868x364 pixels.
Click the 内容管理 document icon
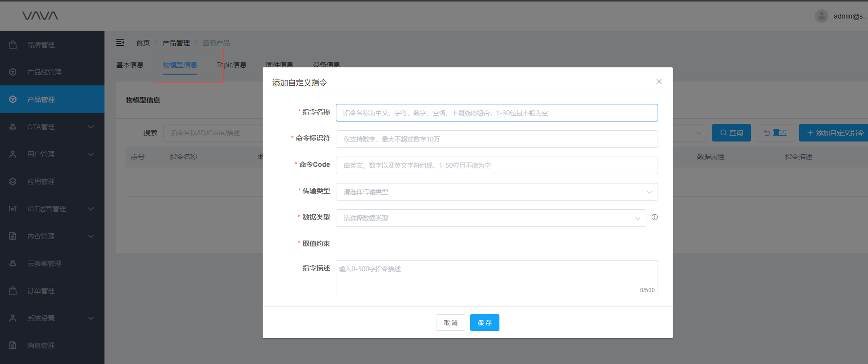(13, 236)
